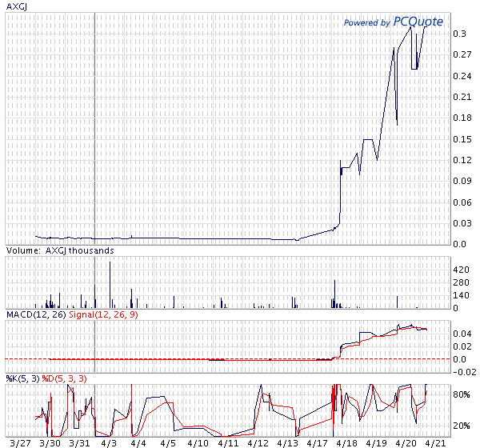The width and height of the screenshot is (480, 448).
Task: Click the 4/21 date label
Action: pyautogui.click(x=436, y=443)
